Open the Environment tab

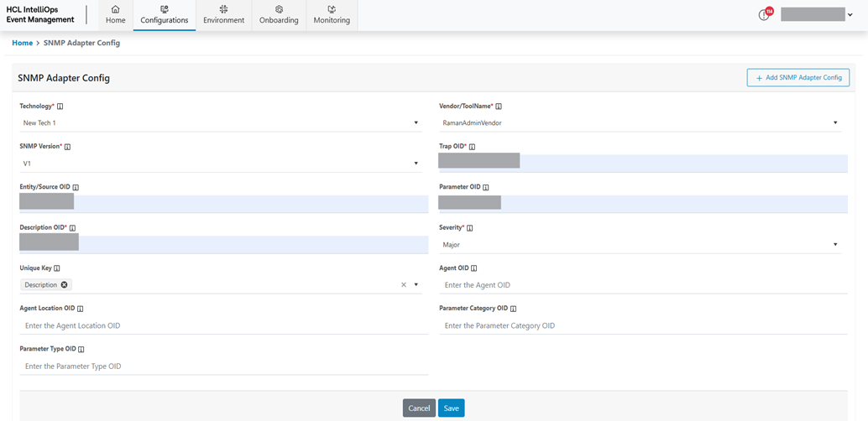click(223, 15)
